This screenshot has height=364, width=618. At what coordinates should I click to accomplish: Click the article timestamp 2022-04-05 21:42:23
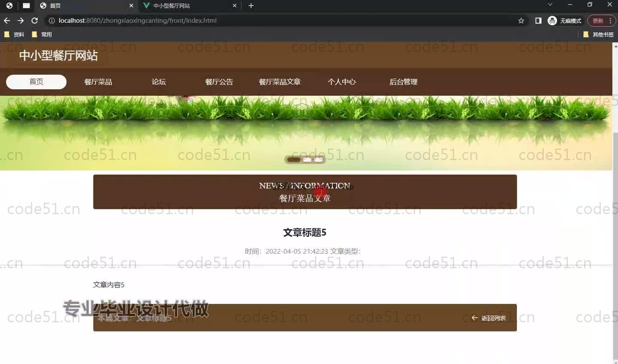(297, 251)
